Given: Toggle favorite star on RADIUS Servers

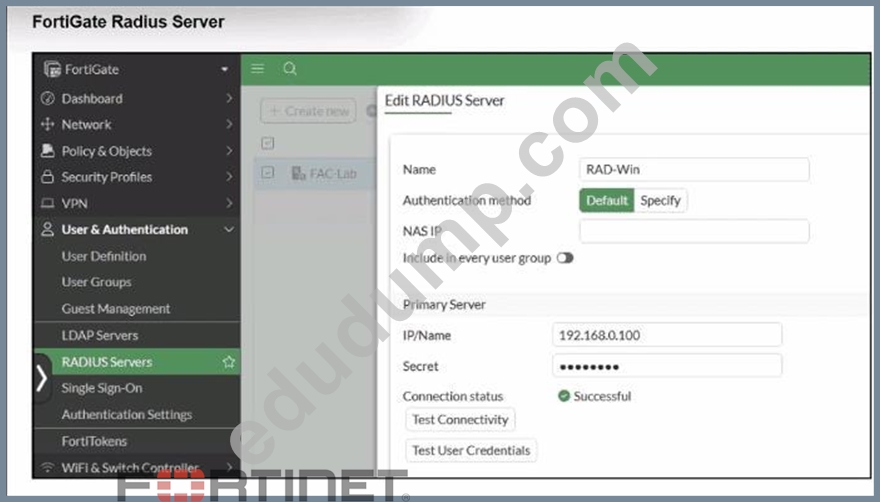Looking at the screenshot, I should pos(228,362).
